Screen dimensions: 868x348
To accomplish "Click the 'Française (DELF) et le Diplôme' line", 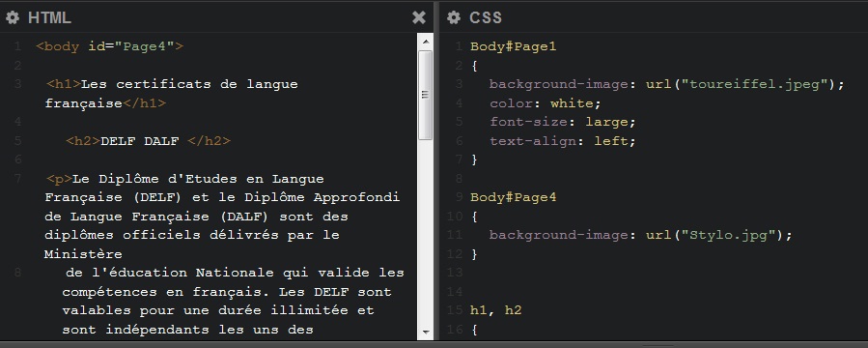I will (x=222, y=197).
